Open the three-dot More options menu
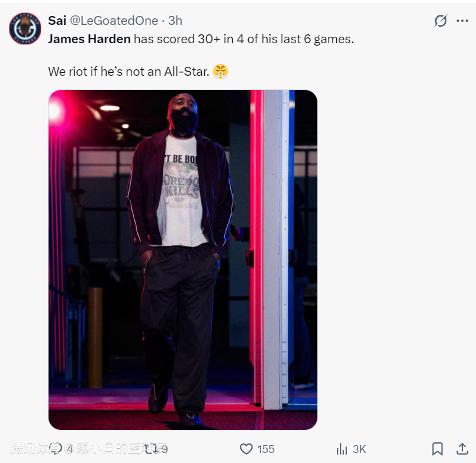This screenshot has height=463, width=476. coord(462,21)
